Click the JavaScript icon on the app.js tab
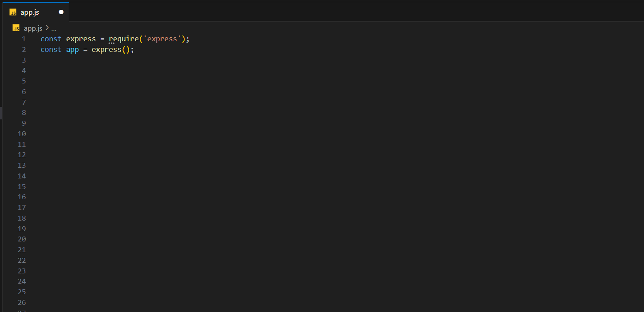The height and width of the screenshot is (312, 644). (13, 12)
